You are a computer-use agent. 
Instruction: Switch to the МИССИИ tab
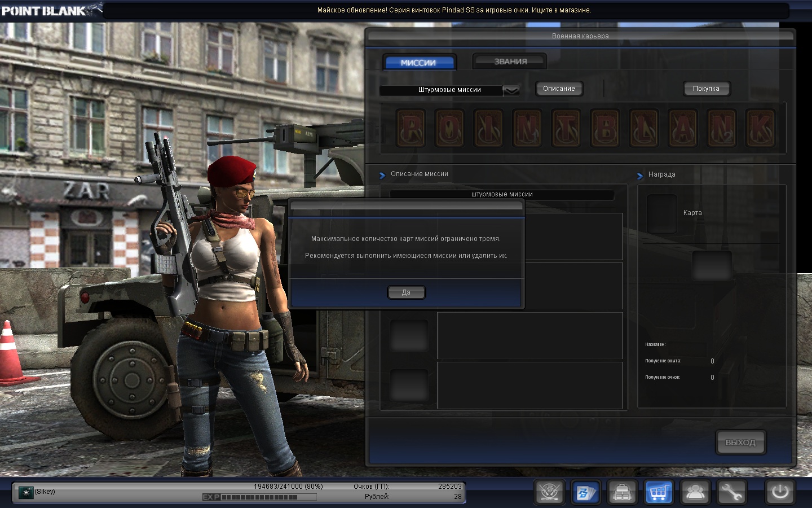pyautogui.click(x=418, y=63)
